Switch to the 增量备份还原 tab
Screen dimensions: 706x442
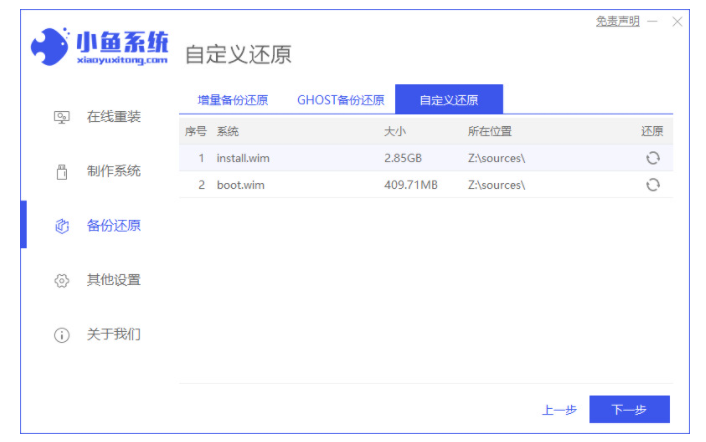coord(233,100)
